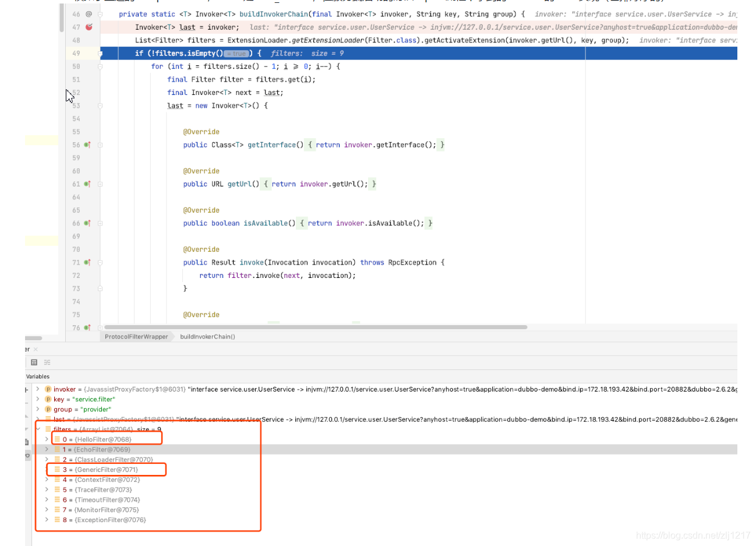This screenshot has width=756, height=546.
Task: Toggle the breakpoint on line 47
Action: point(89,27)
